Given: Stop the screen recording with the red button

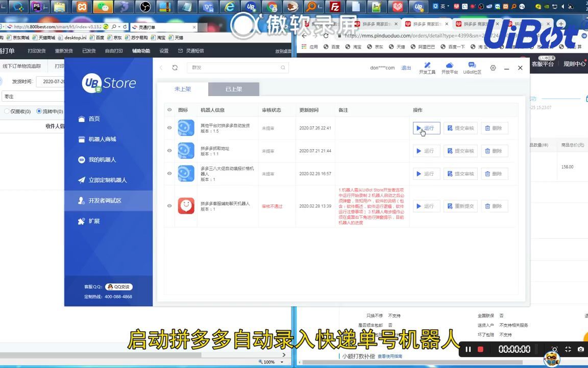Looking at the screenshot, I should (x=479, y=349).
